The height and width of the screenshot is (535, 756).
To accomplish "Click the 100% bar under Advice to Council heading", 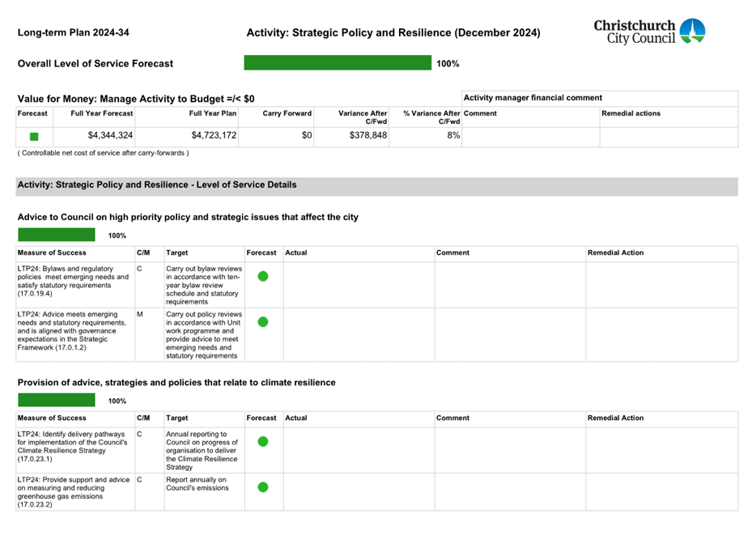I will [x=56, y=236].
